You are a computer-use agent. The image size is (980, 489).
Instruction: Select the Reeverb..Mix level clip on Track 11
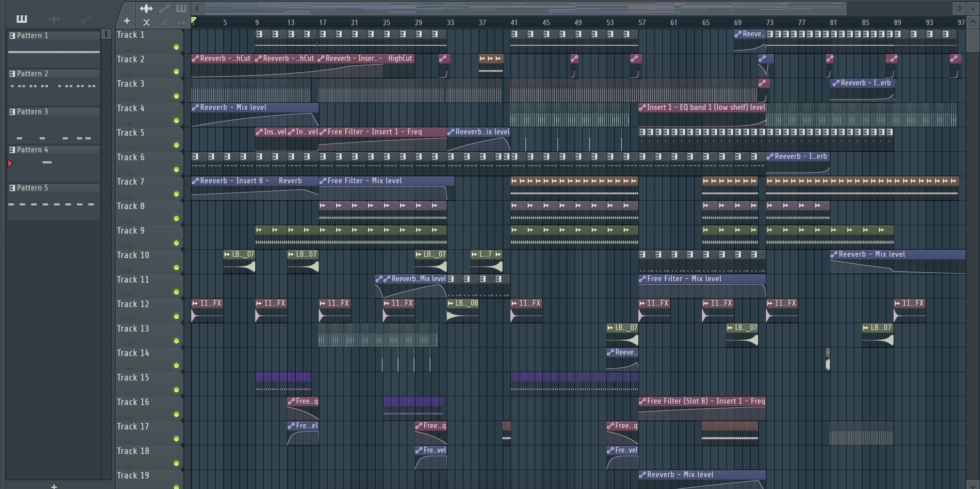tap(415, 287)
